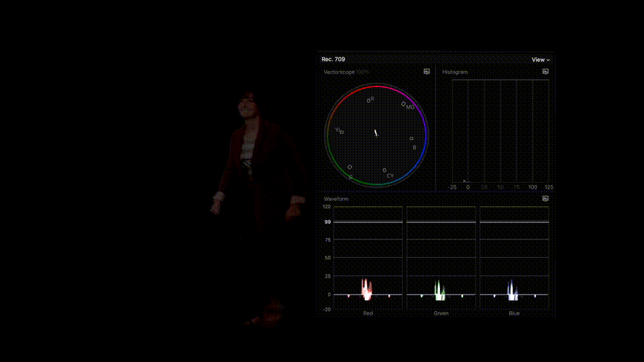Open the Vectorscope settings icon
The width and height of the screenshot is (644, 362).
pyautogui.click(x=427, y=71)
